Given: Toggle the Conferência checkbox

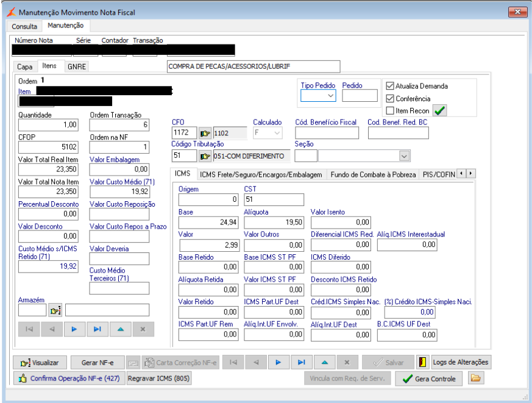Looking at the screenshot, I should (x=391, y=98).
